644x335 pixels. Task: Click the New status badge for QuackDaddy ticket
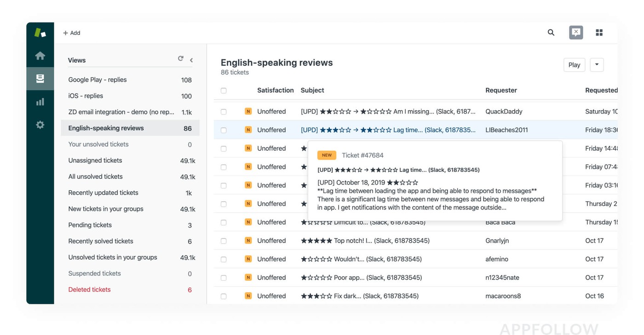tap(248, 111)
